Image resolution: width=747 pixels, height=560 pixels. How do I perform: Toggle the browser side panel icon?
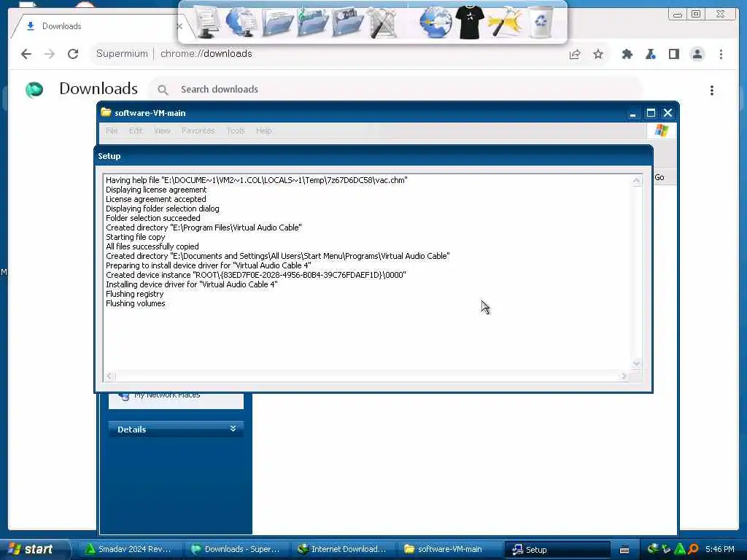pyautogui.click(x=673, y=54)
